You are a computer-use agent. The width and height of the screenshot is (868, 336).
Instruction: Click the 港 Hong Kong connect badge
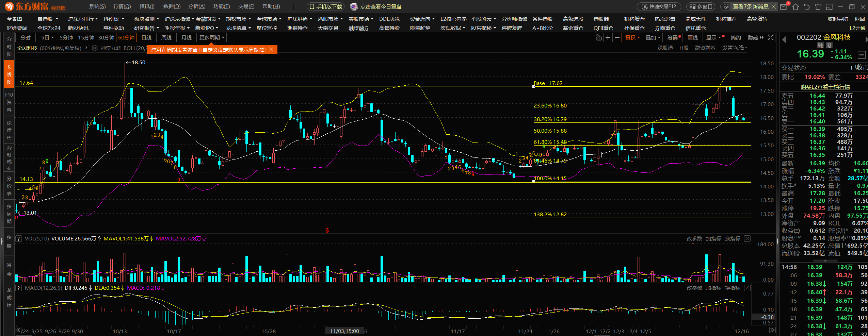pos(829,46)
